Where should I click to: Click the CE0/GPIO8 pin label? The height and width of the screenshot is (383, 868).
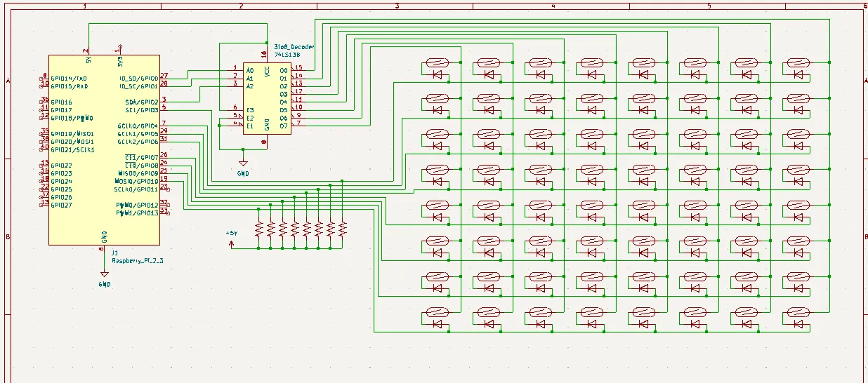[x=142, y=166]
